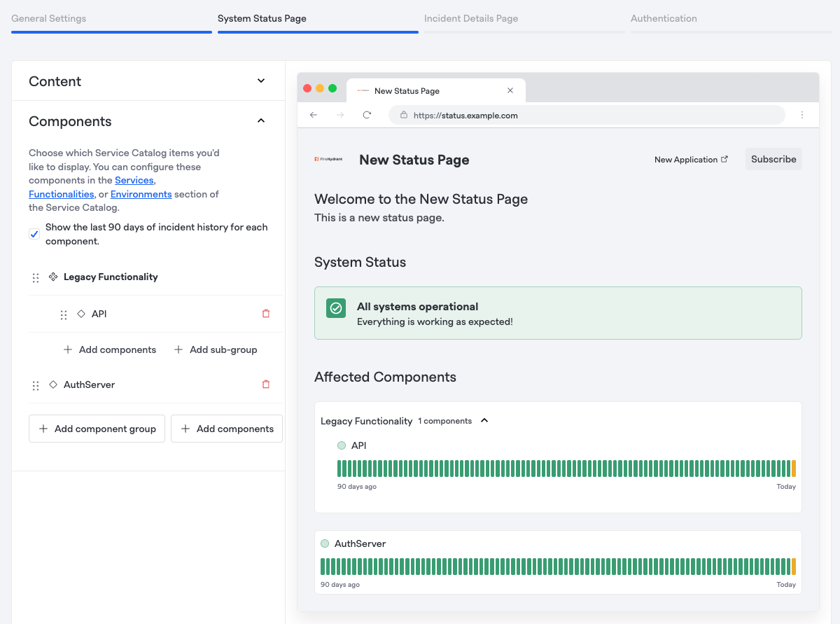Click the Add component group button
Screen dimensions: 840x624
point(97,429)
